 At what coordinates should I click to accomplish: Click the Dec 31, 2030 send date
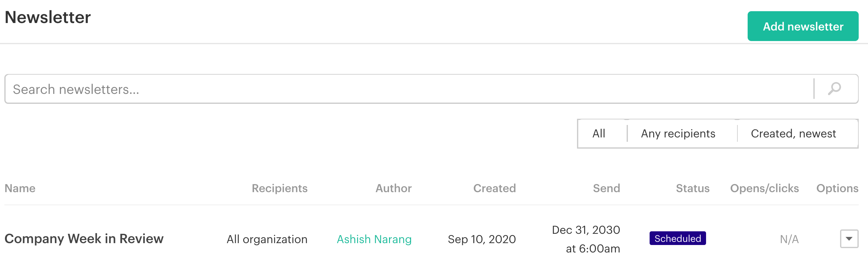[x=586, y=230]
